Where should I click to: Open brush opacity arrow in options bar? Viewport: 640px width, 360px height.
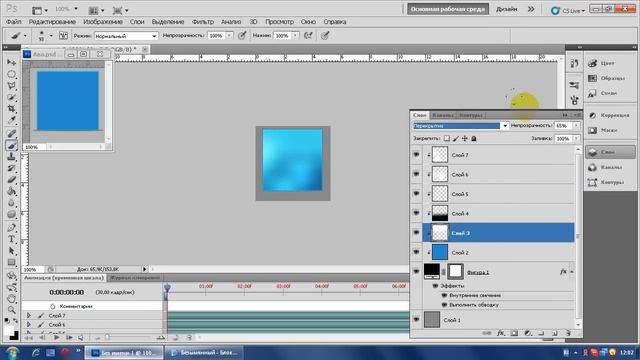pos(229,36)
